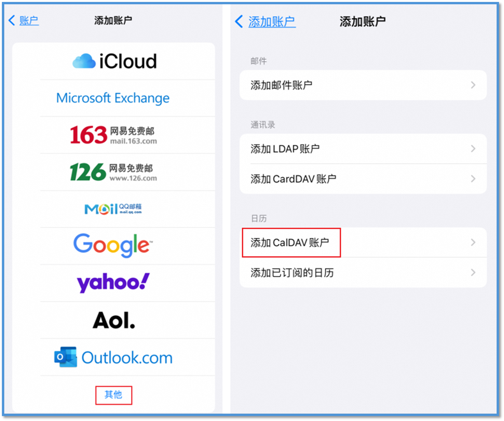Tap 其他 to add another account type

coord(114,395)
